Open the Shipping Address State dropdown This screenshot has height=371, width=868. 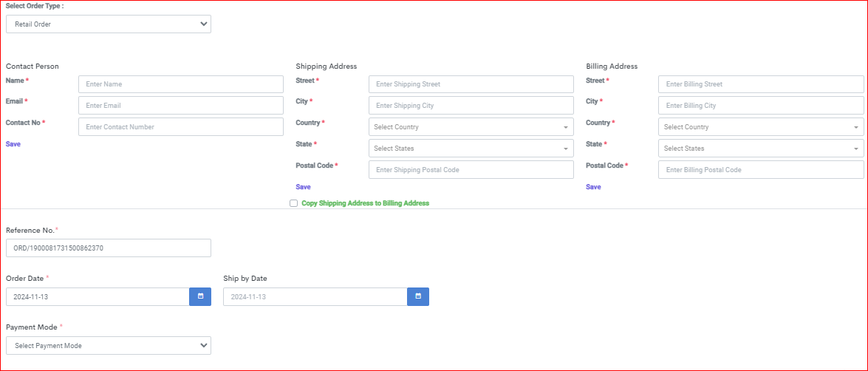pos(471,149)
